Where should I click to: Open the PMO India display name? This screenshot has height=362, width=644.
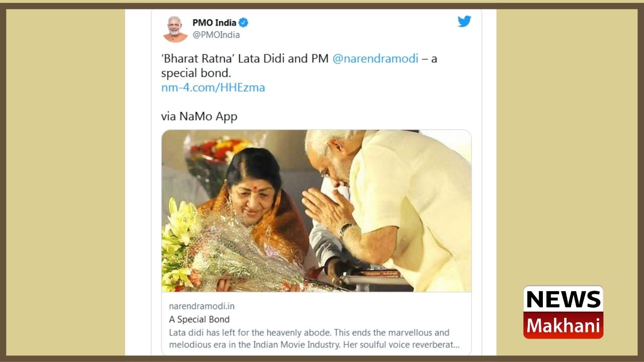(x=214, y=23)
